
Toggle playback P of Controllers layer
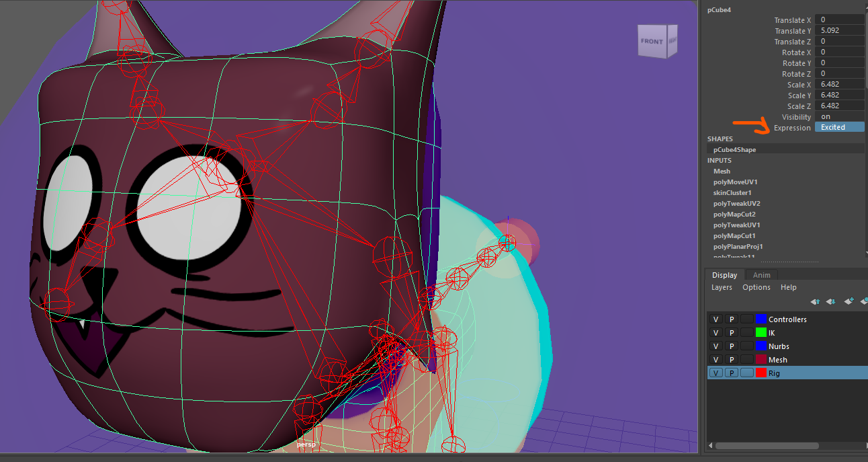click(731, 319)
